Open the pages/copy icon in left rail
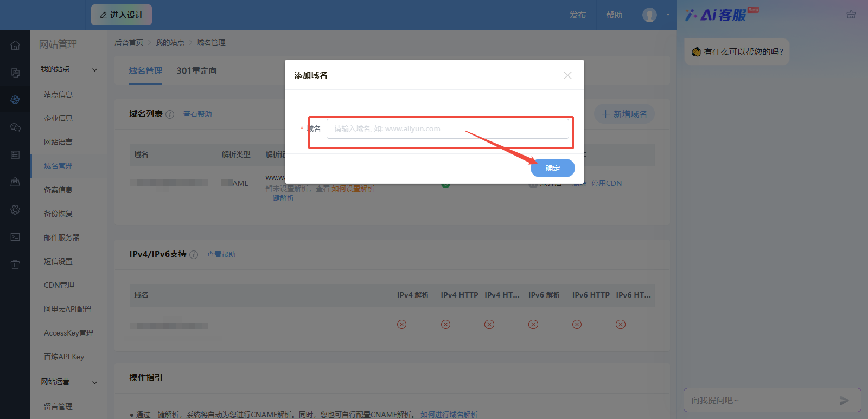Image resolution: width=868 pixels, height=419 pixels. coord(15,73)
